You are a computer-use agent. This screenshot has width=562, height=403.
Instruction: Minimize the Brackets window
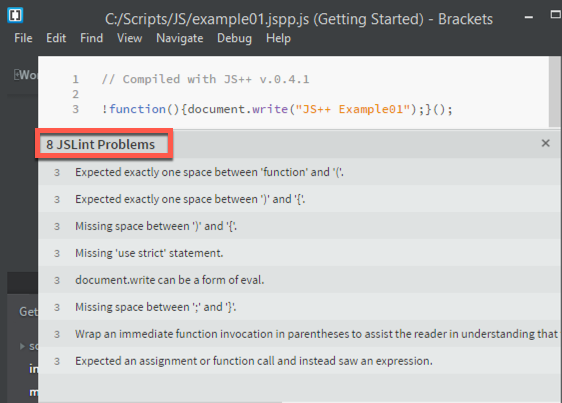tap(529, 17)
